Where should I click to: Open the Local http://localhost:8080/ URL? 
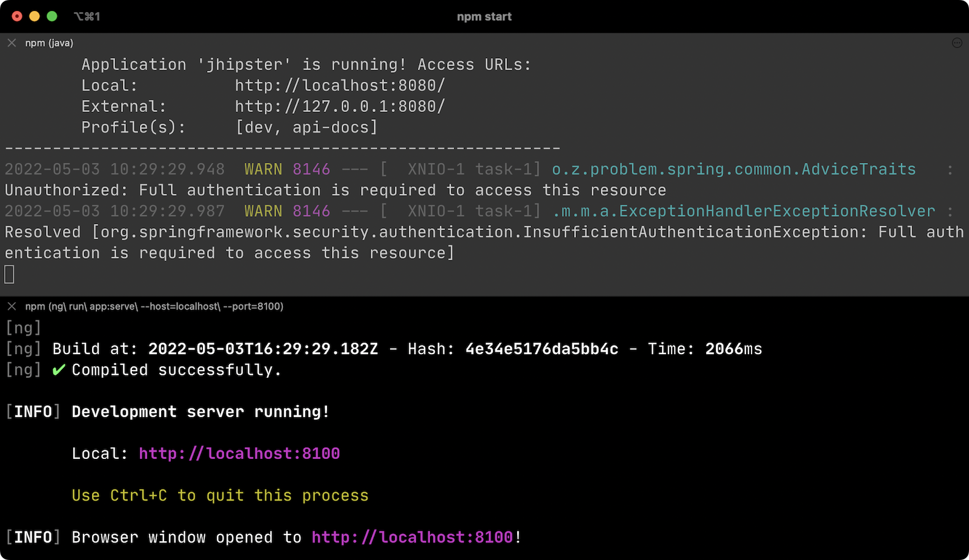click(x=340, y=85)
